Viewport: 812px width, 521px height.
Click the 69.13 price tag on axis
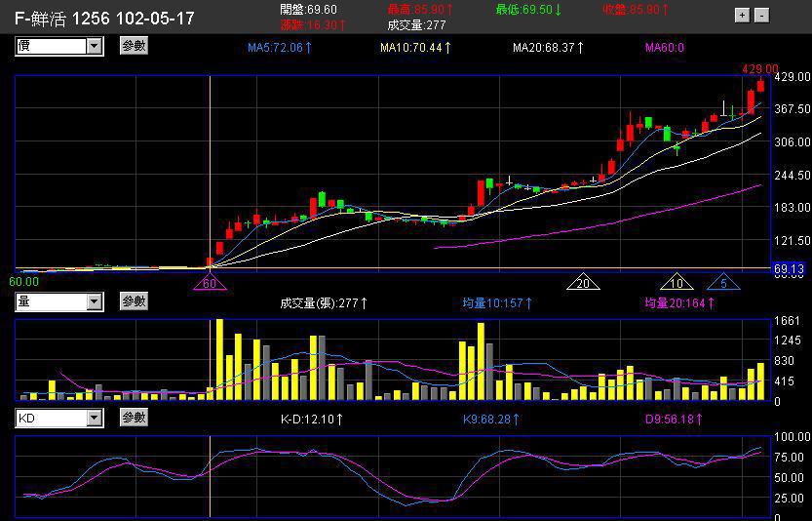coord(789,268)
